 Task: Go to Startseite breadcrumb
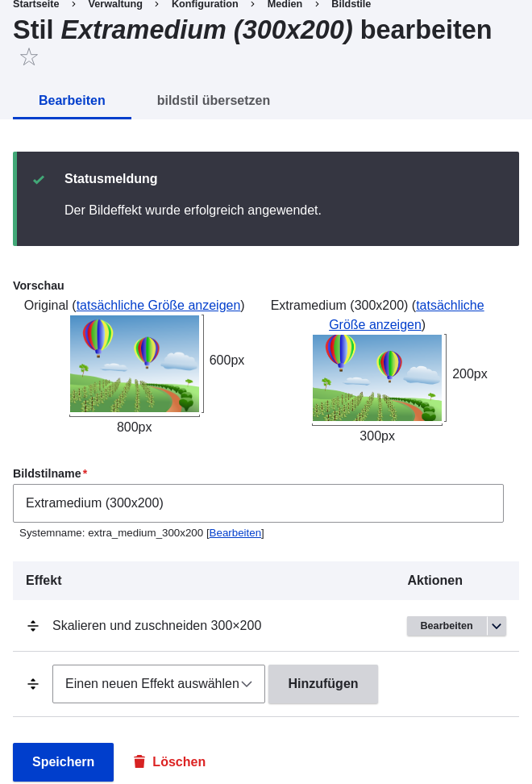(x=36, y=4)
